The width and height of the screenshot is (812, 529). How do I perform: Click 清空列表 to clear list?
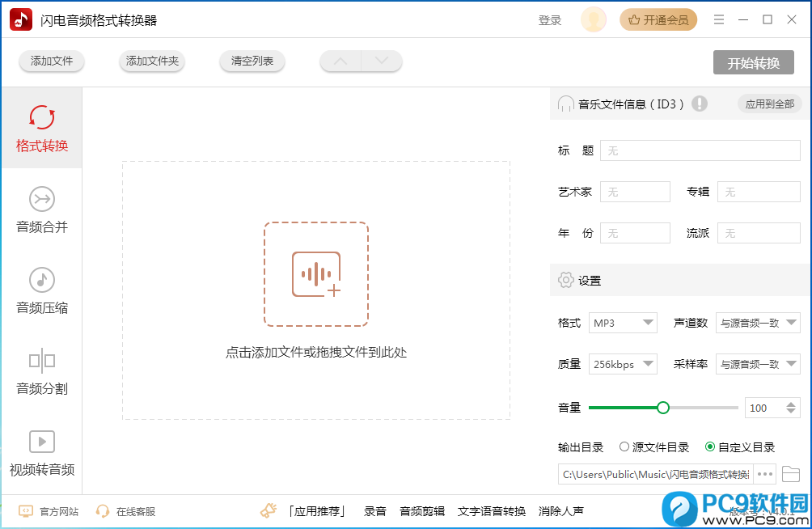click(252, 61)
